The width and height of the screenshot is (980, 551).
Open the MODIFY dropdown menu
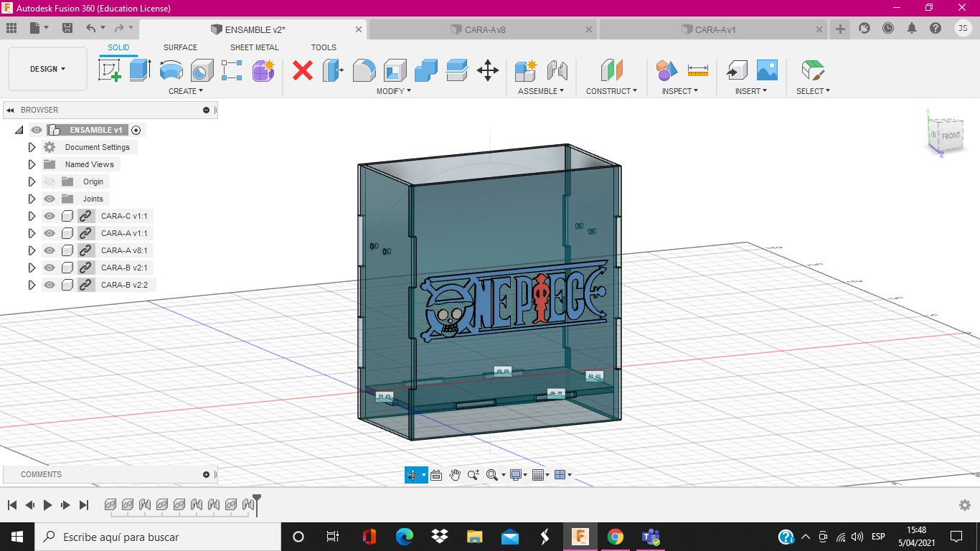394,91
